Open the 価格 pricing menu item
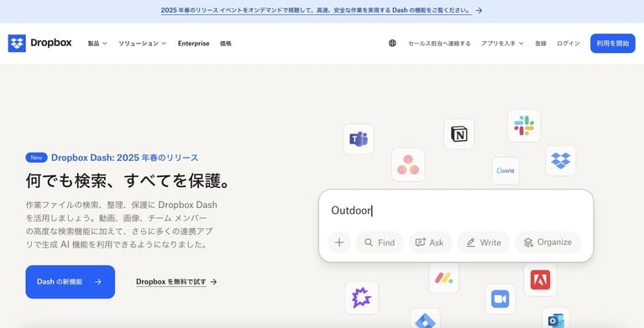This screenshot has height=328, width=644. pyautogui.click(x=226, y=43)
